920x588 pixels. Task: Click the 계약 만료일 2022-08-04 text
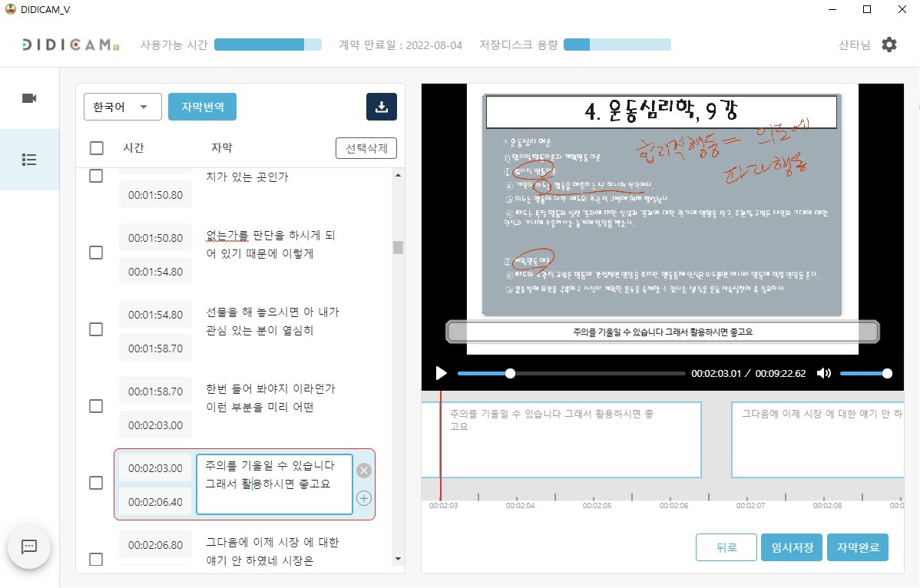pyautogui.click(x=400, y=45)
